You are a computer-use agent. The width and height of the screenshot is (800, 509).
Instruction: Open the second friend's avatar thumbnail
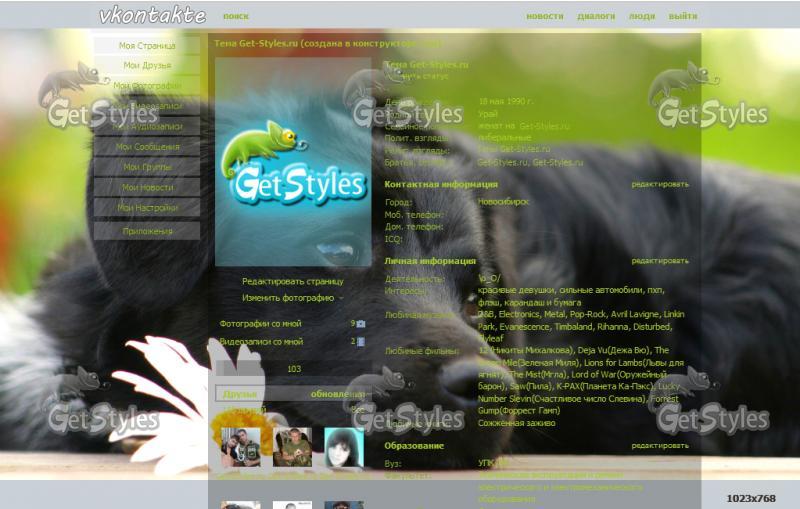click(x=292, y=447)
